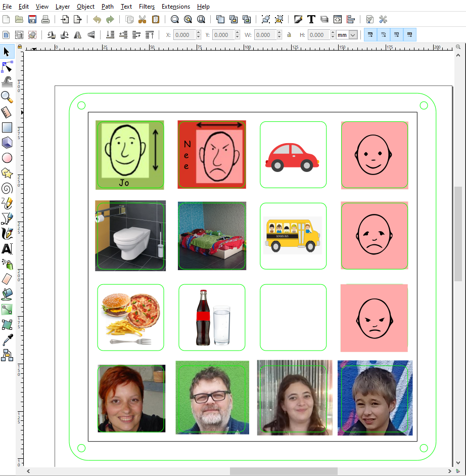Open the Extensions menu
466x476 pixels.
(x=176, y=7)
